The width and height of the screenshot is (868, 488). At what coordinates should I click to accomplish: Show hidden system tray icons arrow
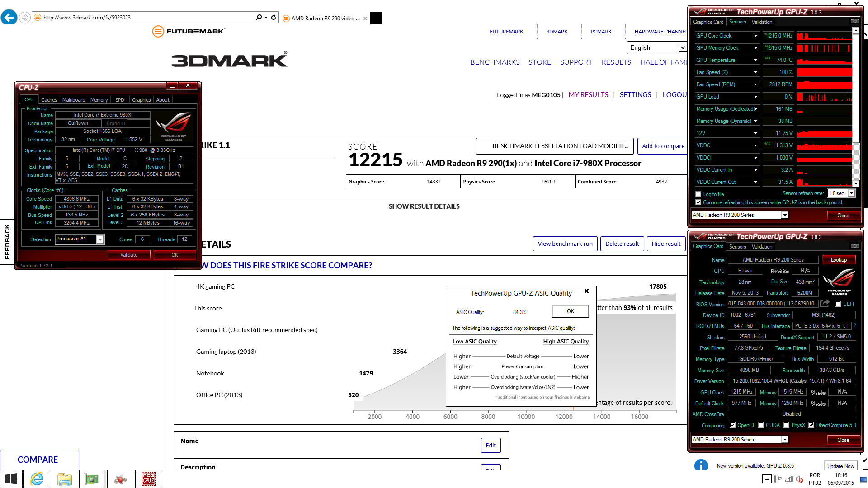(767, 479)
